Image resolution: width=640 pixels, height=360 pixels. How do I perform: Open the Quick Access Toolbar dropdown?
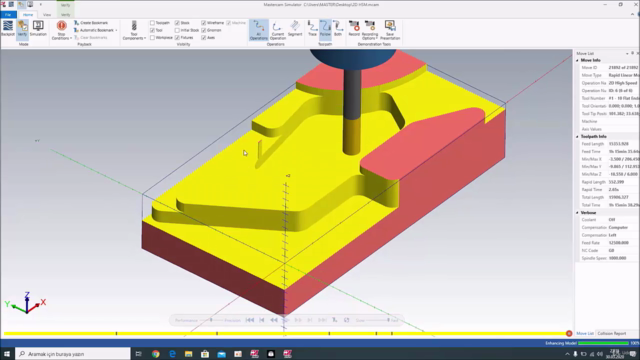pos(40,4)
